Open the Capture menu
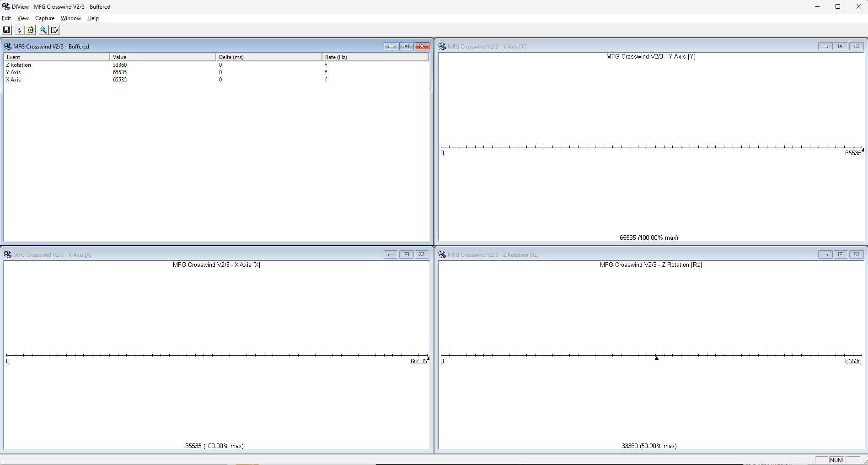 click(45, 18)
